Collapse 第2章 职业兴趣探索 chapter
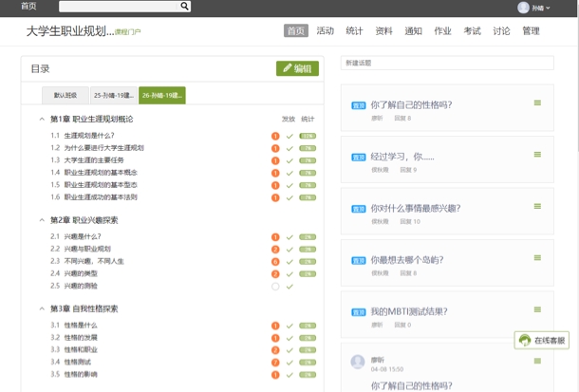The height and width of the screenshot is (392, 579). point(42,220)
